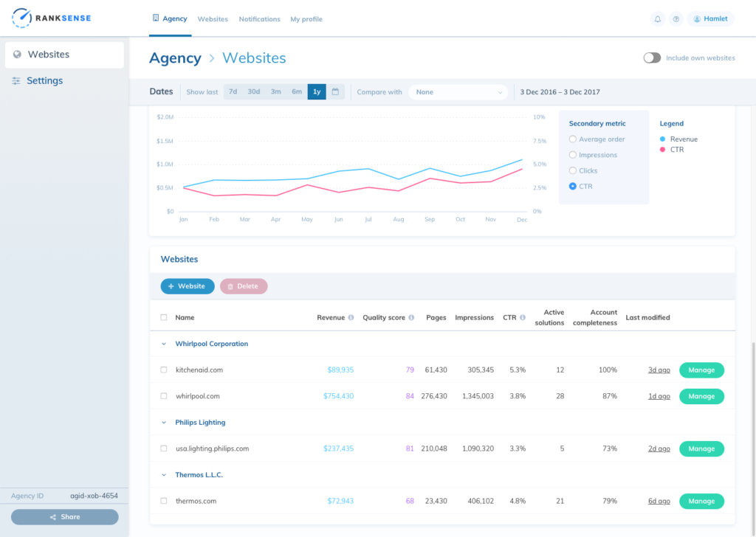
Task: Click the Quality score info icon
Action: [411, 317]
